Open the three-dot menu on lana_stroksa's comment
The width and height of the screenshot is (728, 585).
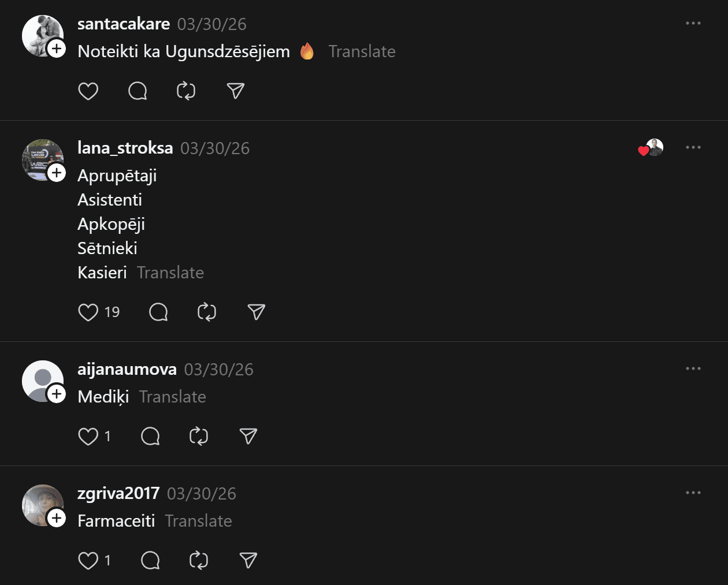(x=693, y=148)
